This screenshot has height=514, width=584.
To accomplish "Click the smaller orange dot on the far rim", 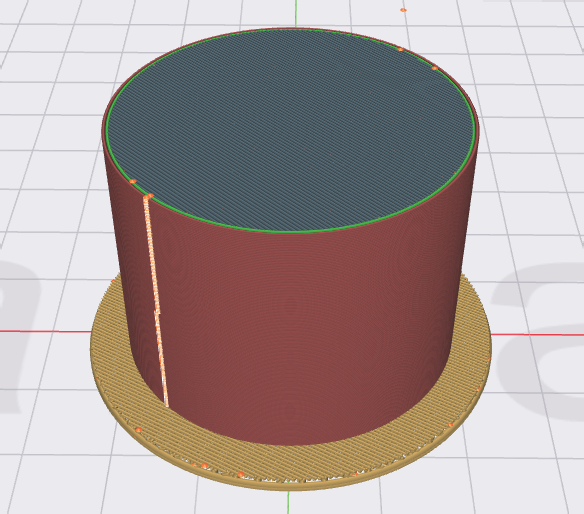I will 400,49.
